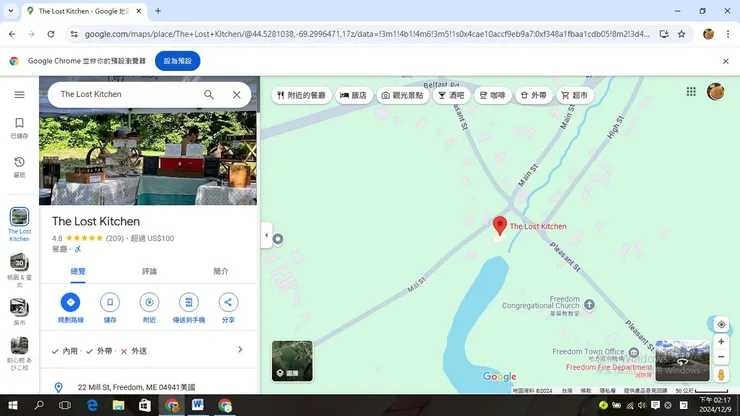Image resolution: width=740 pixels, height=416 pixels.
Task: Click the volume icon in the system tray
Action: point(642,405)
